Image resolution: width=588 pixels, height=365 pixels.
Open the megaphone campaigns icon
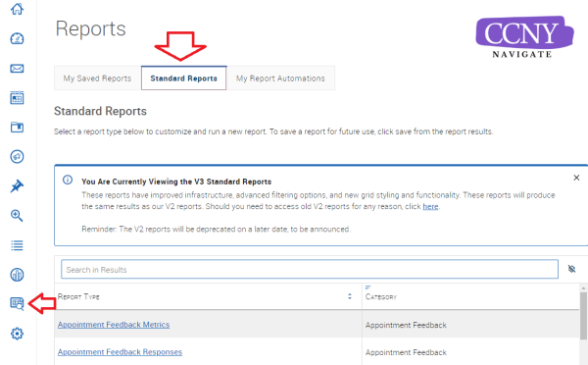17,157
